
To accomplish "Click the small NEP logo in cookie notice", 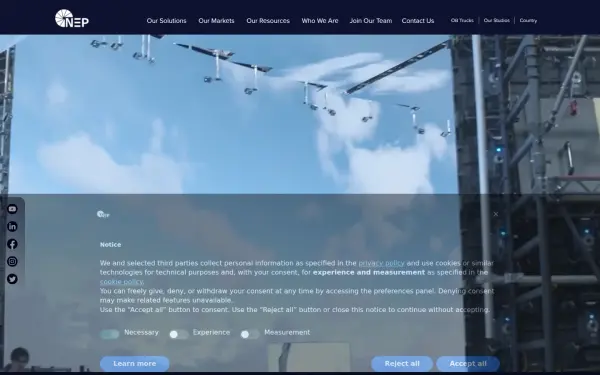I will pos(103,214).
